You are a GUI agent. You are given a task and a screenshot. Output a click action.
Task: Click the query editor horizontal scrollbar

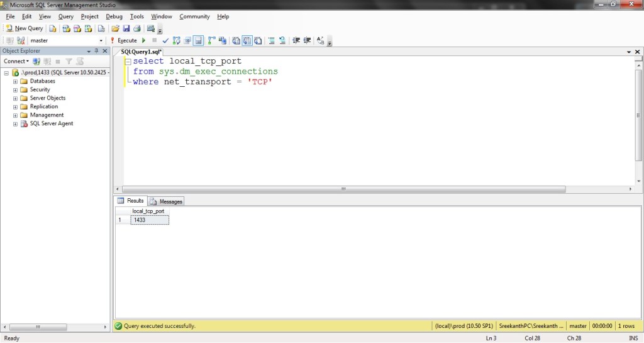click(343, 189)
